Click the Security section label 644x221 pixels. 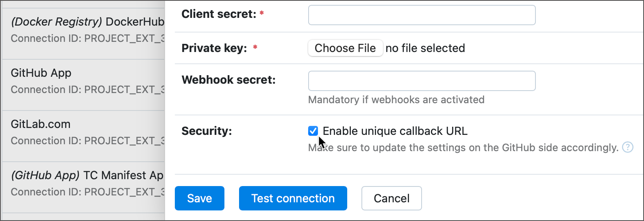207,131
